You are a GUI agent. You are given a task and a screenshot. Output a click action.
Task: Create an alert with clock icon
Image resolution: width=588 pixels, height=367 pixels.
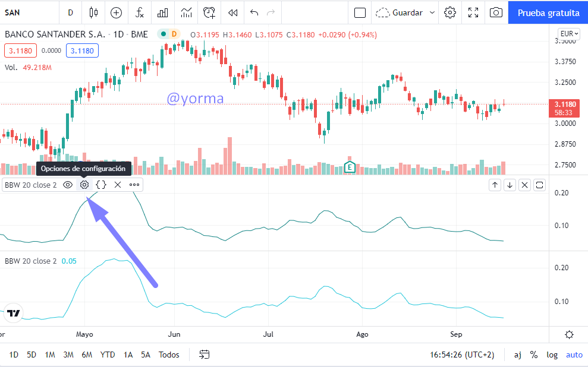coord(209,12)
